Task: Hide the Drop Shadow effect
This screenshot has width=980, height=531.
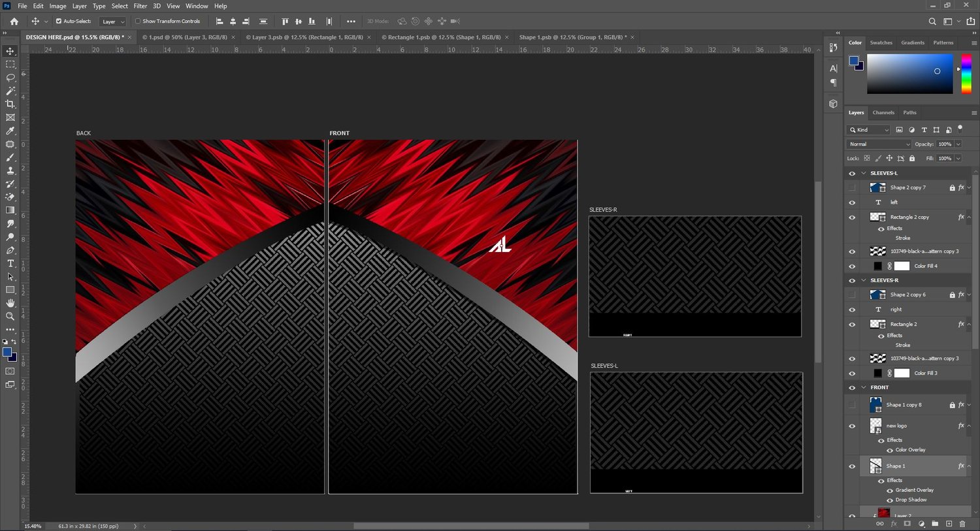Action: pos(890,500)
